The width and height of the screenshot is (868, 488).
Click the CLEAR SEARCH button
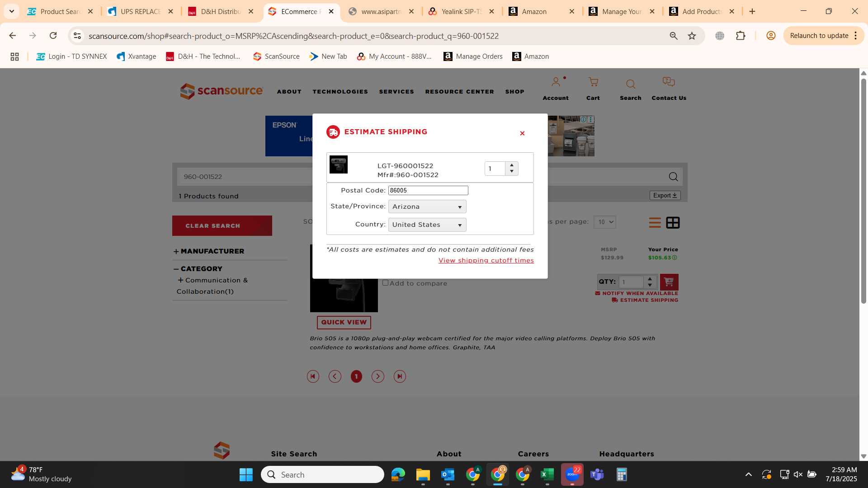click(x=222, y=226)
